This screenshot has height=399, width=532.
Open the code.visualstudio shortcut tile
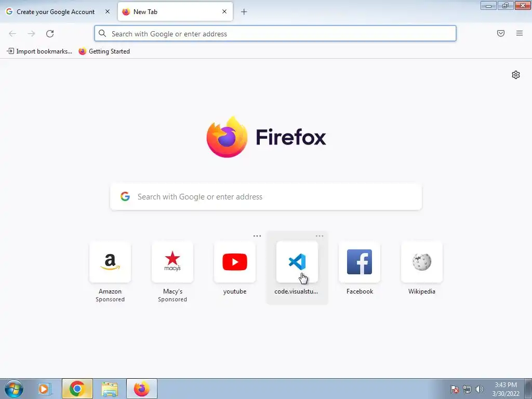click(x=297, y=262)
